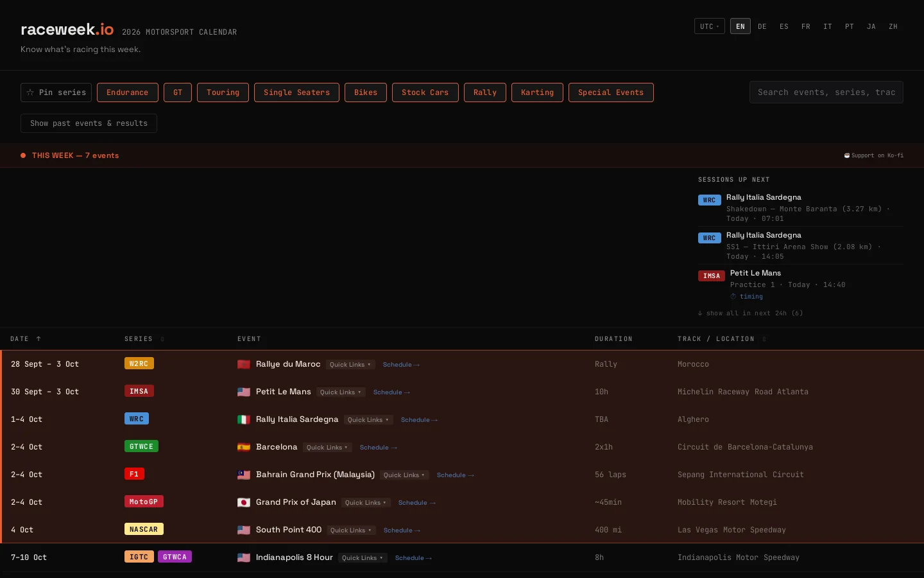The width and height of the screenshot is (924, 578).
Task: Toggle the Single Seaters filter
Action: (x=296, y=92)
